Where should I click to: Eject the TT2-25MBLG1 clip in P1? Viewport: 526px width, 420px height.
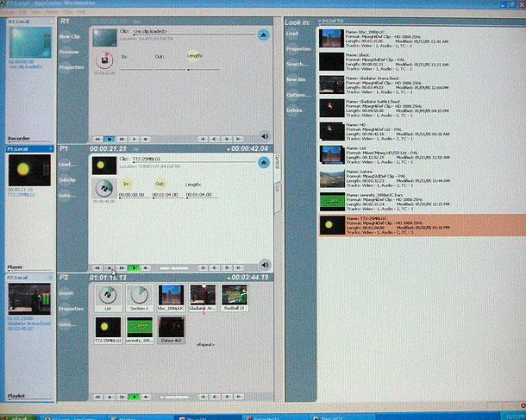[x=263, y=163]
